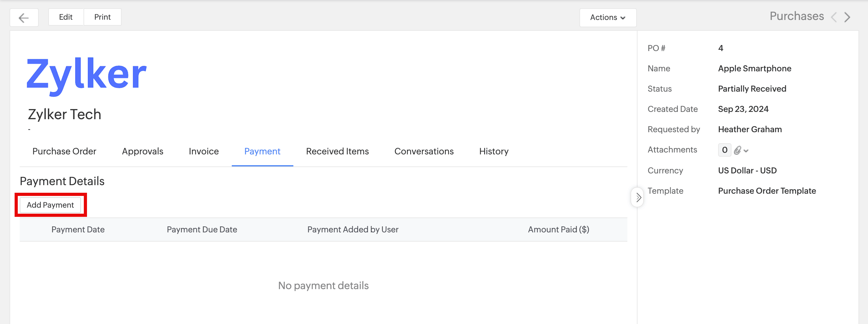Viewport: 868px width, 324px height.
Task: Open the Conversations tab
Action: tap(424, 152)
